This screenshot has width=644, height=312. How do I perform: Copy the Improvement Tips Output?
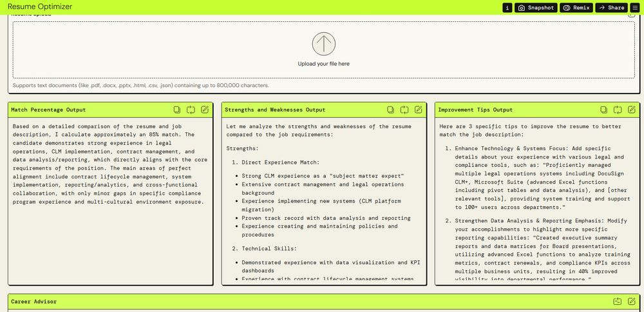[x=604, y=110]
